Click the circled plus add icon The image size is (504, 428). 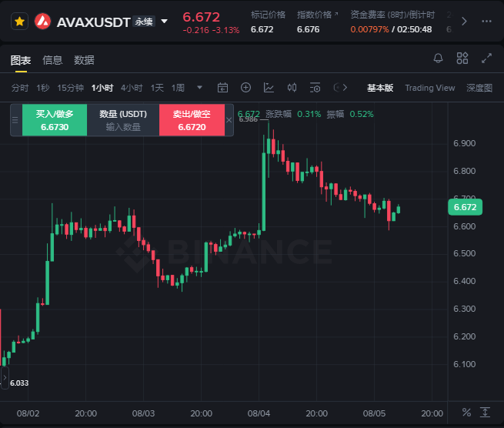(245, 88)
